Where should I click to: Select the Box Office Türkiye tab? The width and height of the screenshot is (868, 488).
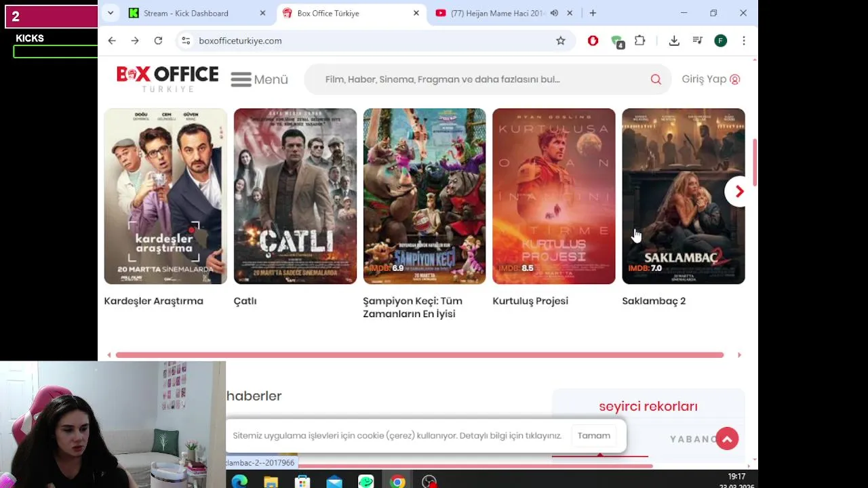click(328, 13)
